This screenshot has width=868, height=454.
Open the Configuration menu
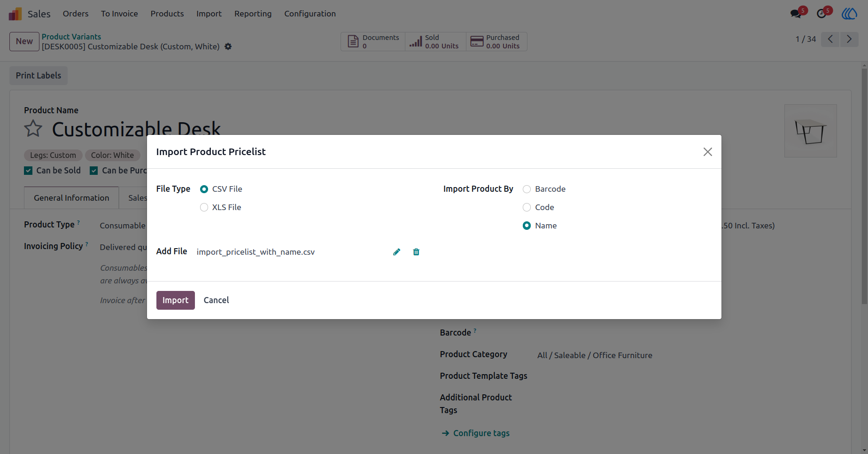click(x=310, y=14)
